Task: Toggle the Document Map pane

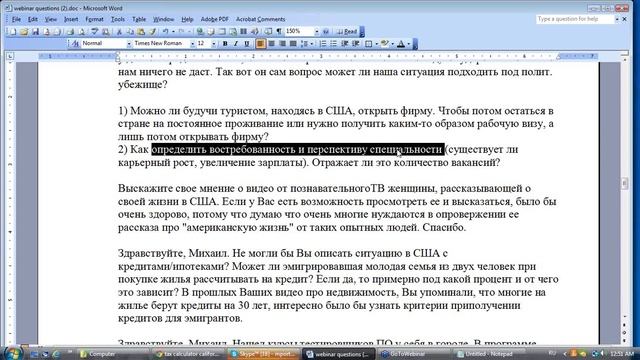Action: click(267, 31)
